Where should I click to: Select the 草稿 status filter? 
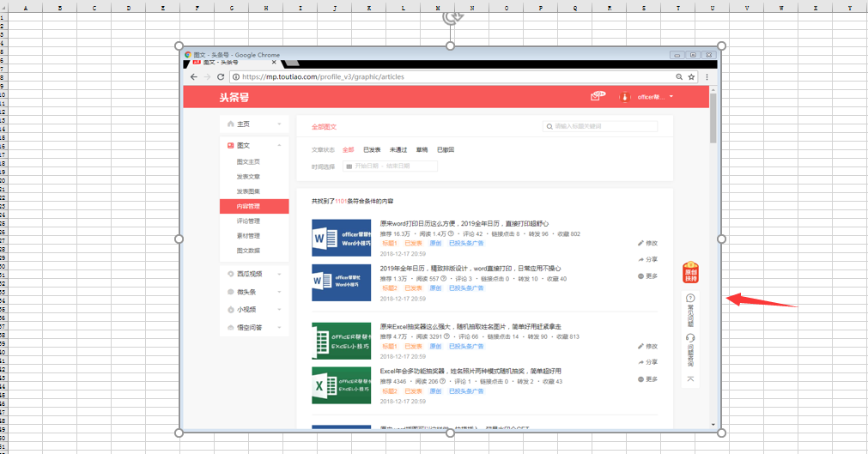pyautogui.click(x=422, y=149)
